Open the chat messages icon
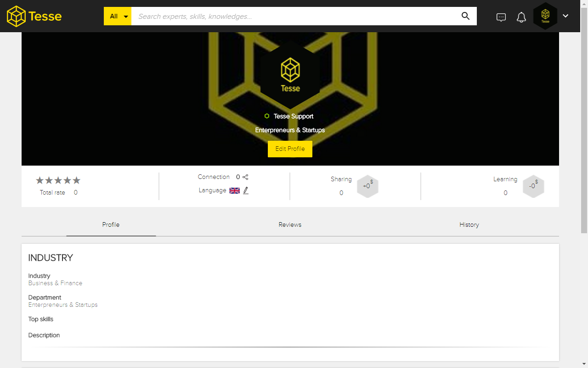The width and height of the screenshot is (588, 368). 501,17
